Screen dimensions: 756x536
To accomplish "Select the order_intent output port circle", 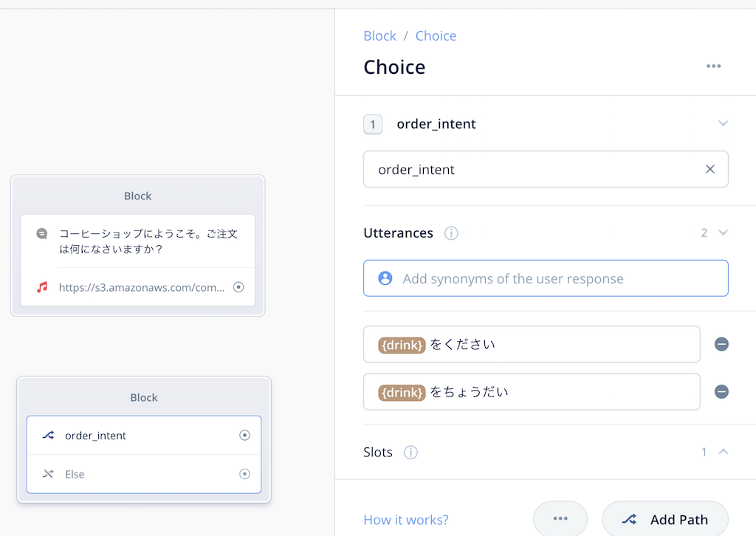I will (244, 436).
